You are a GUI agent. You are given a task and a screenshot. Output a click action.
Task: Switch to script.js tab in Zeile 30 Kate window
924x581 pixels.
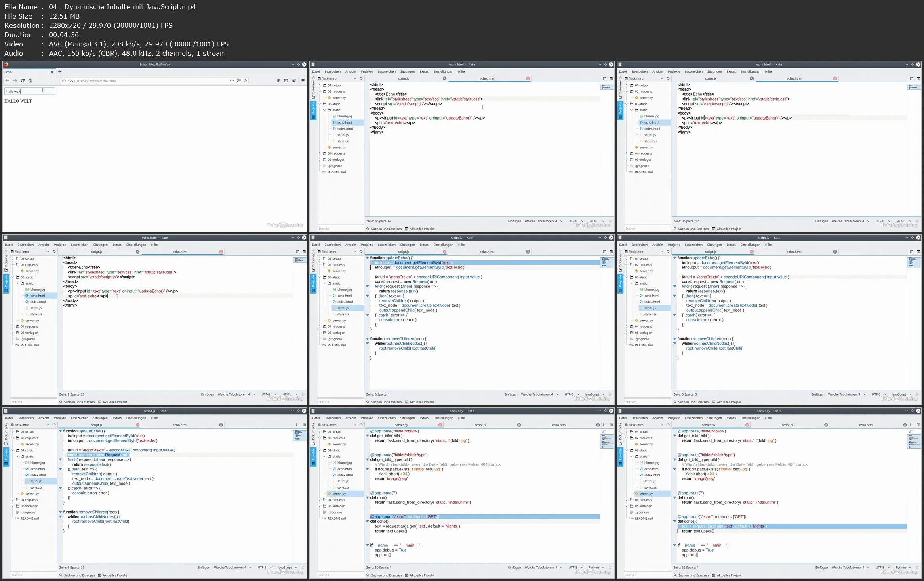(x=480, y=425)
